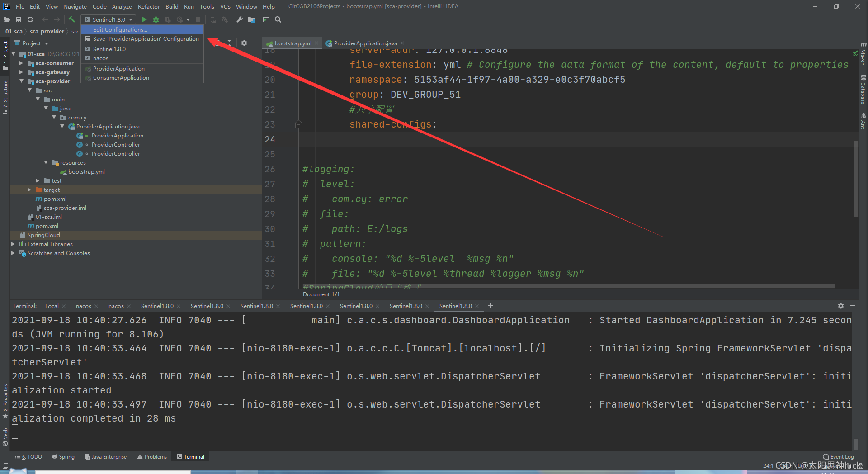The image size is (868, 474).
Task: Select bootstrap.yml in the project tree
Action: click(86, 172)
